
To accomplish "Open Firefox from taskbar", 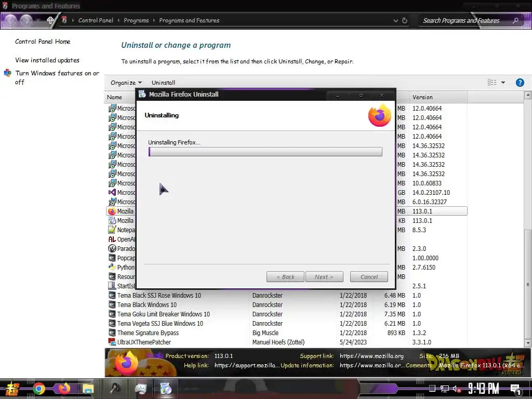I will pos(64,389).
